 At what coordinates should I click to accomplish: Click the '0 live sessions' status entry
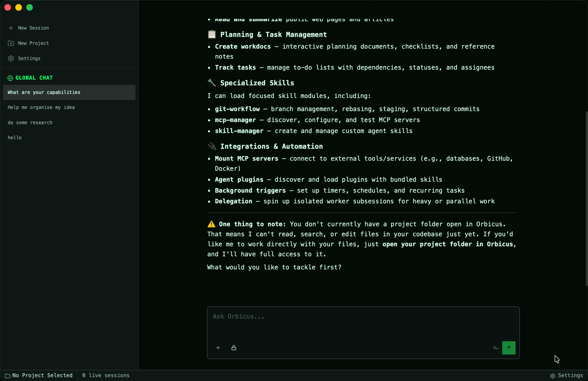[x=106, y=375]
